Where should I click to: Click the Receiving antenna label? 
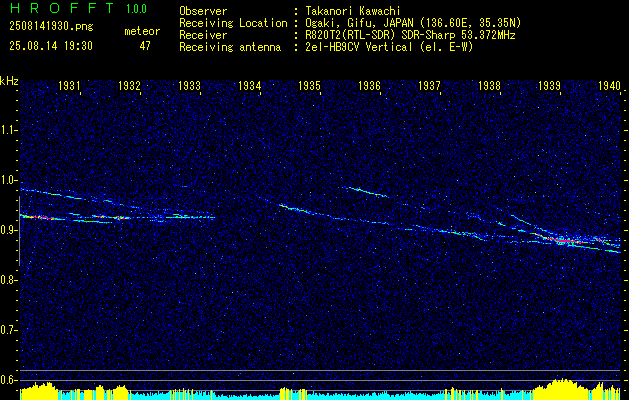(x=230, y=47)
